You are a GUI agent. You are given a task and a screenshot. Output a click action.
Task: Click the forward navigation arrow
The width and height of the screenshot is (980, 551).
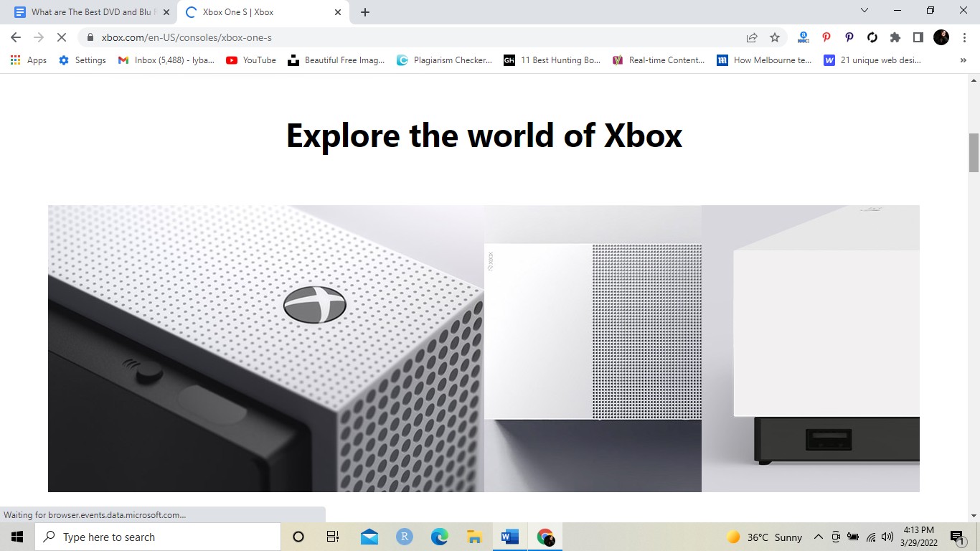(x=39, y=37)
